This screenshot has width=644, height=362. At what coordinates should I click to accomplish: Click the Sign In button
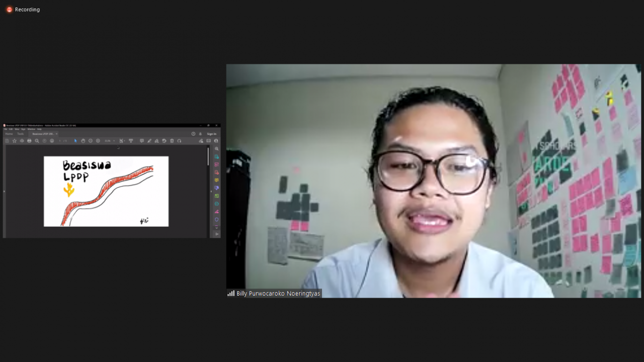[x=211, y=134]
